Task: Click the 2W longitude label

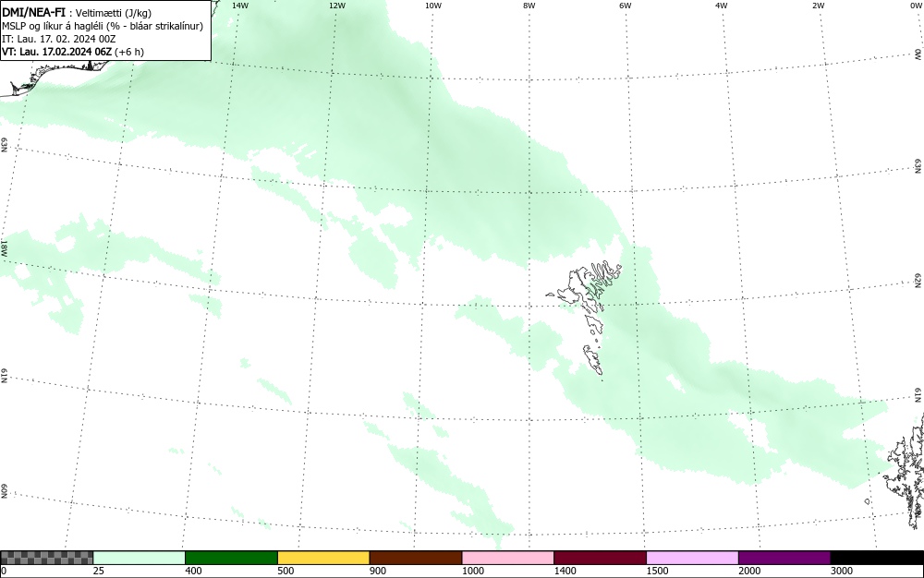Action: [x=818, y=6]
